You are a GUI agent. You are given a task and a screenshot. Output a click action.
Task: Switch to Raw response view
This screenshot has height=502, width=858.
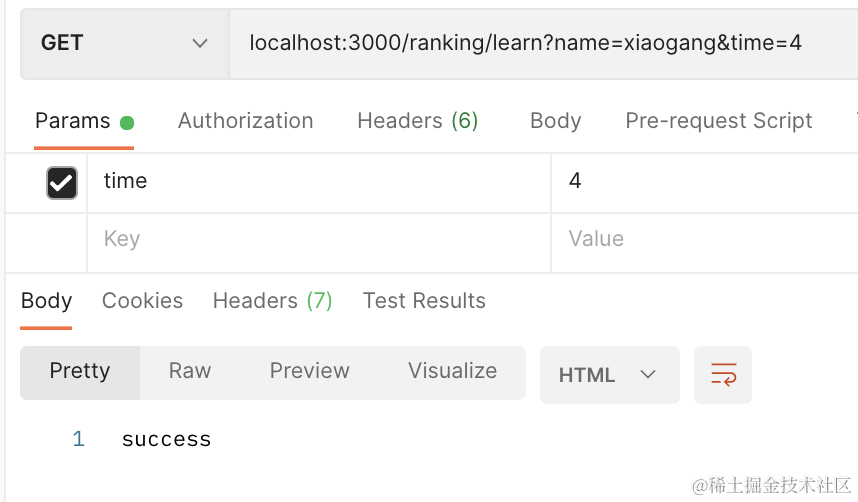pos(190,371)
